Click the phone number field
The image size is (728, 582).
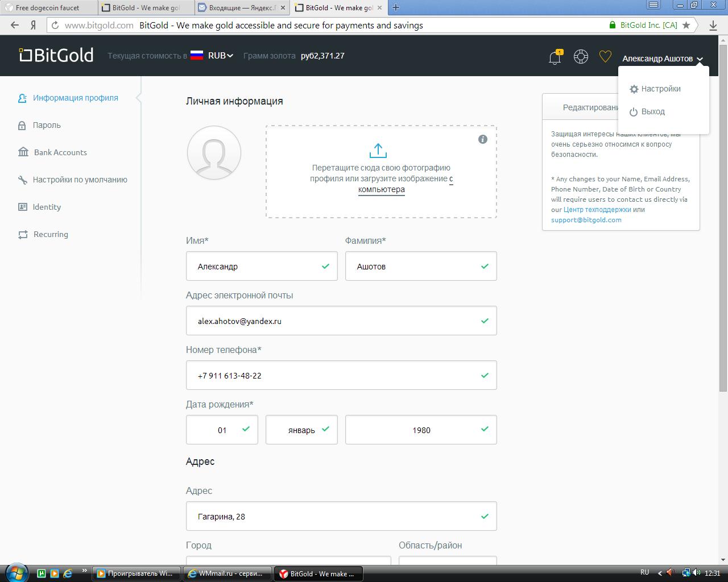point(341,375)
